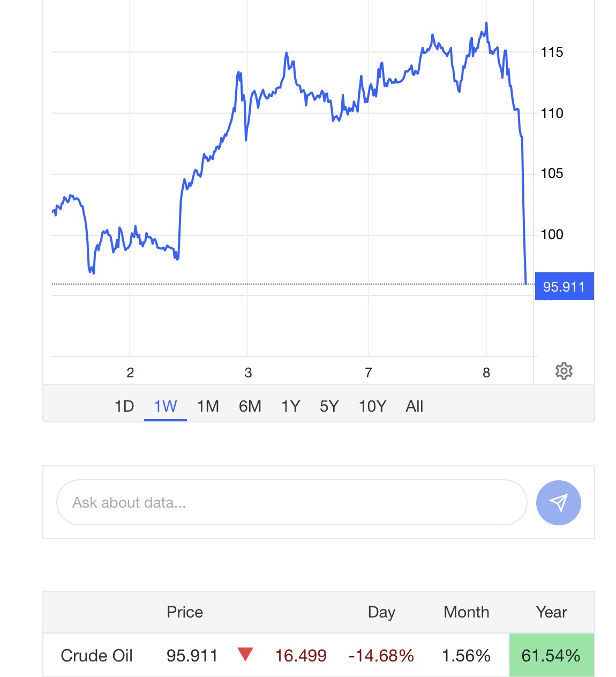Click the -14.68% daily change value
Screen dimensions: 616x677
click(381, 656)
